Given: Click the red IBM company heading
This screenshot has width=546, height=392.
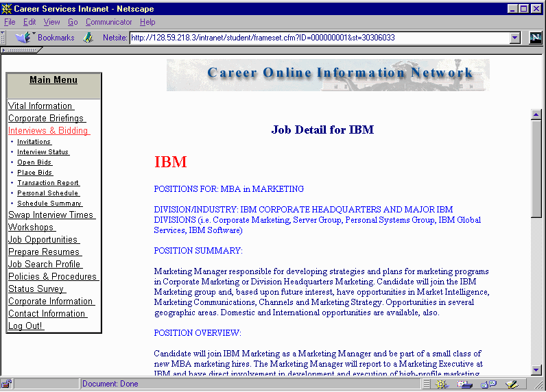Looking at the screenshot, I should pyautogui.click(x=171, y=162).
